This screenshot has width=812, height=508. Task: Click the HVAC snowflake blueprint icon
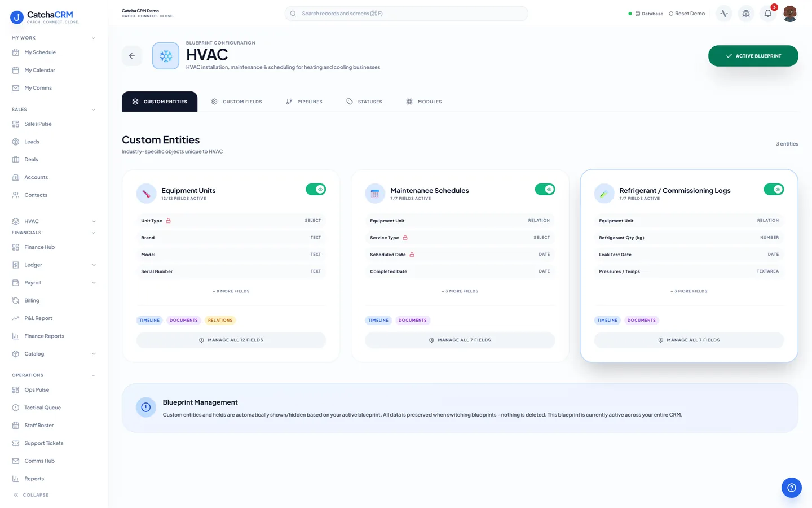tap(166, 56)
